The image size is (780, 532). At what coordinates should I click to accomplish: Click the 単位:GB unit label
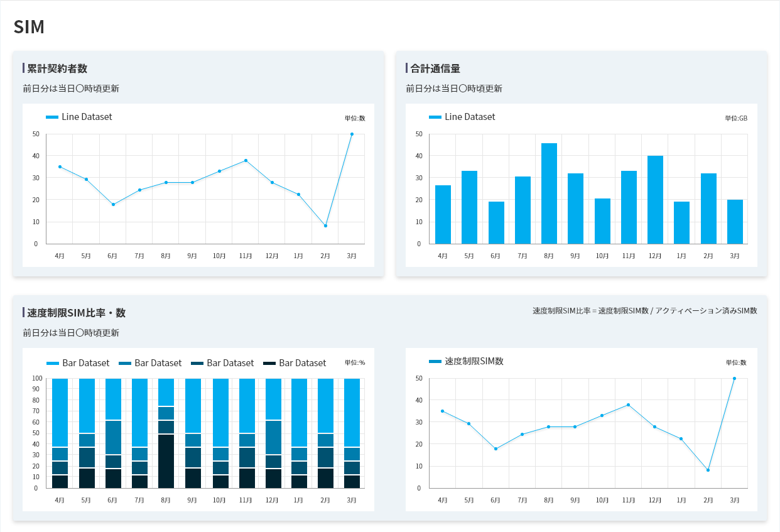(736, 118)
